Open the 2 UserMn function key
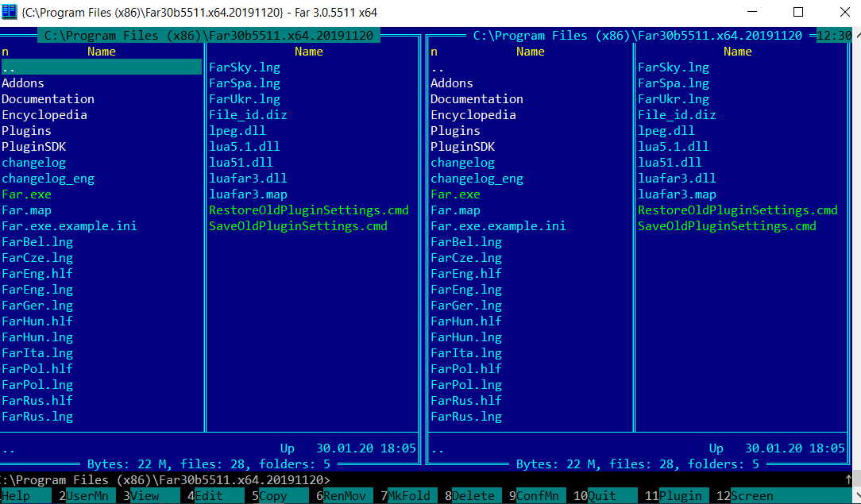 coord(84,496)
